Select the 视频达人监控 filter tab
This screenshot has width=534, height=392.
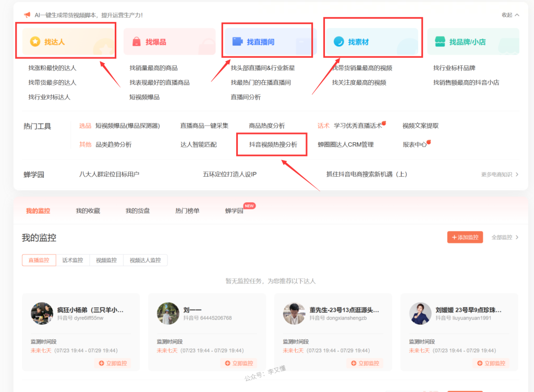coord(145,260)
